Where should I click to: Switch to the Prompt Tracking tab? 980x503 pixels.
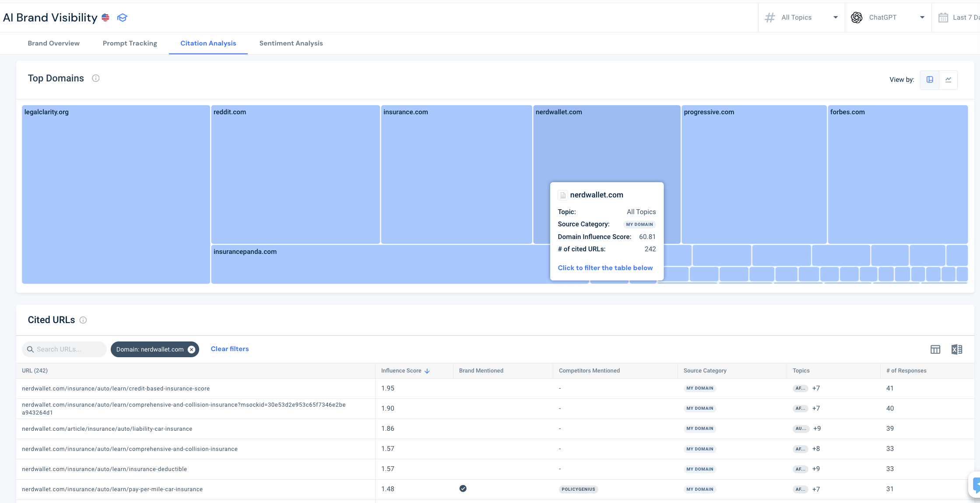[x=130, y=43]
